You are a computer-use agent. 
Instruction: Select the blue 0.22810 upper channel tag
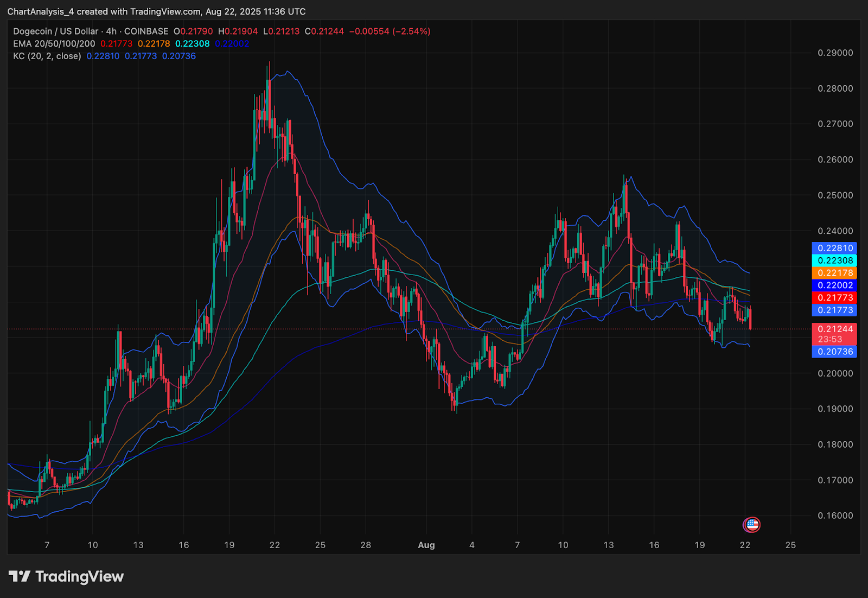click(834, 248)
